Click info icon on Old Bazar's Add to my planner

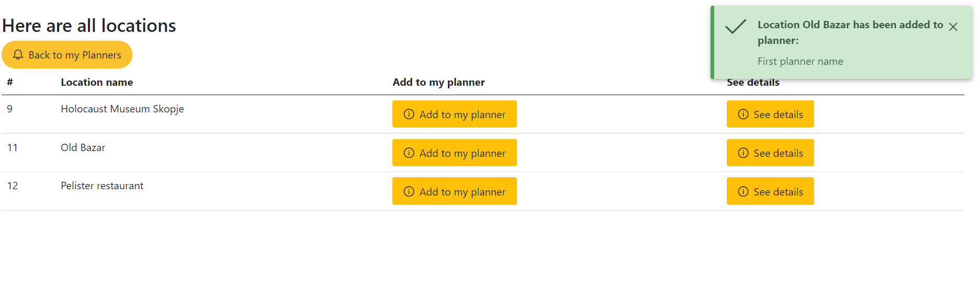(409, 153)
